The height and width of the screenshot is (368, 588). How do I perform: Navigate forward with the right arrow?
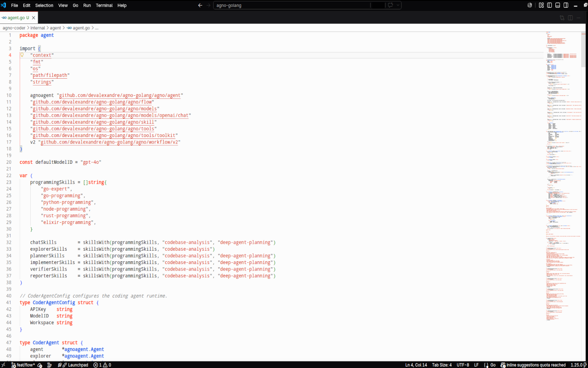[x=209, y=6]
